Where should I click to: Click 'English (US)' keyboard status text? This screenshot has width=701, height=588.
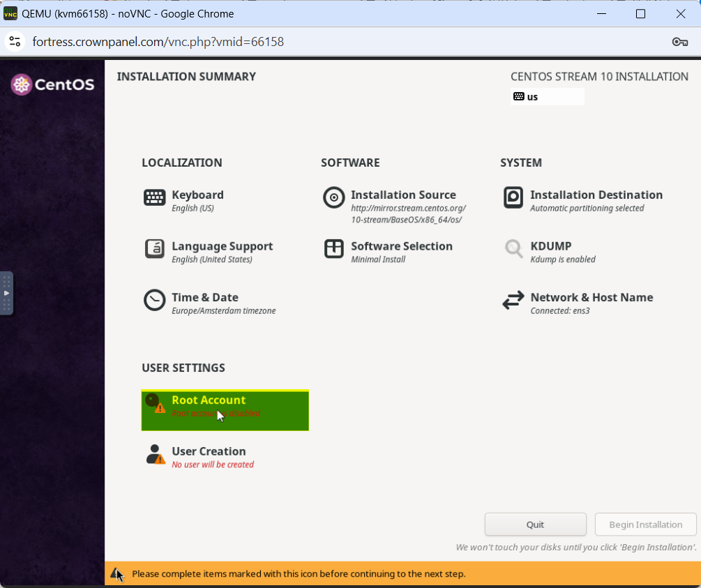pyautogui.click(x=193, y=209)
